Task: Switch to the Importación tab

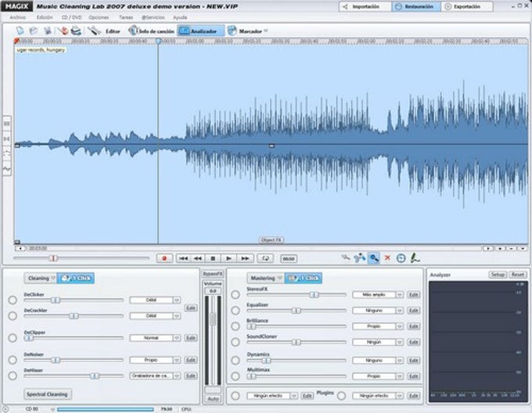Action: [365, 7]
